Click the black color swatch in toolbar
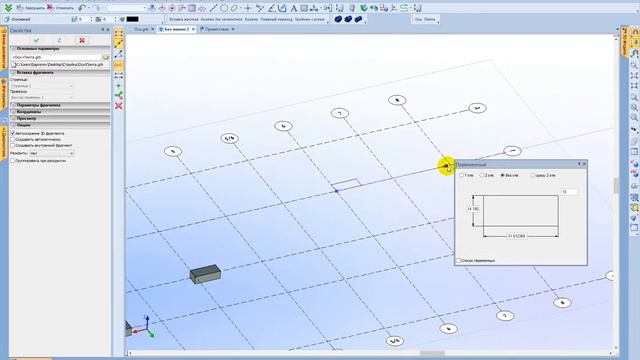 click(133, 19)
